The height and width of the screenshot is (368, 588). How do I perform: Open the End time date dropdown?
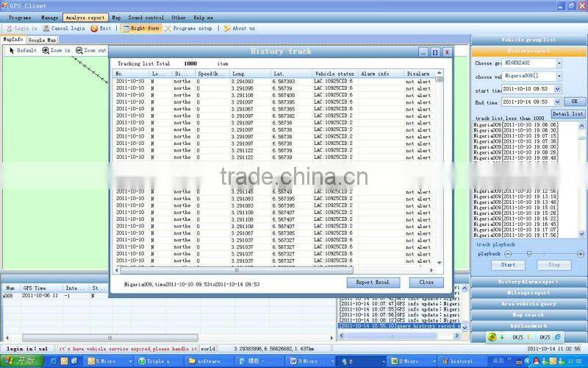point(558,102)
